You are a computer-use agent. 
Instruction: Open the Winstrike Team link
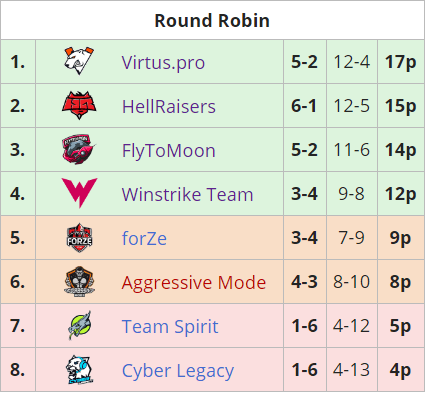188,194
